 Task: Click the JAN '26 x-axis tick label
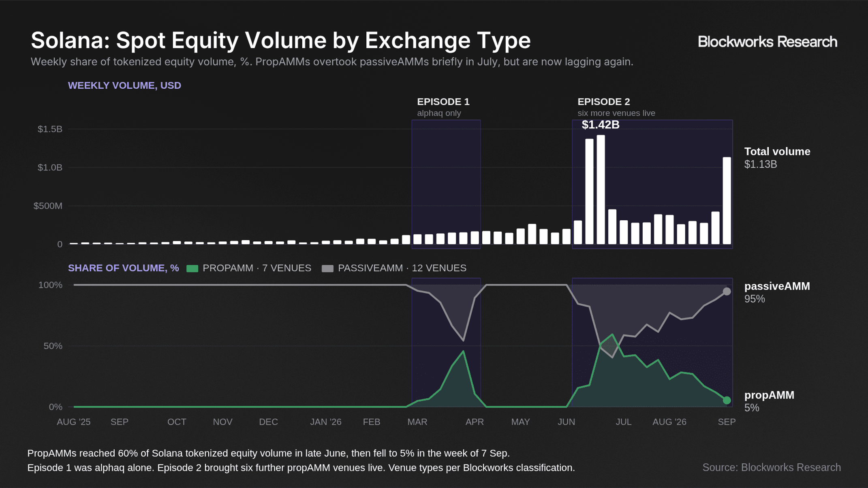coord(326,422)
